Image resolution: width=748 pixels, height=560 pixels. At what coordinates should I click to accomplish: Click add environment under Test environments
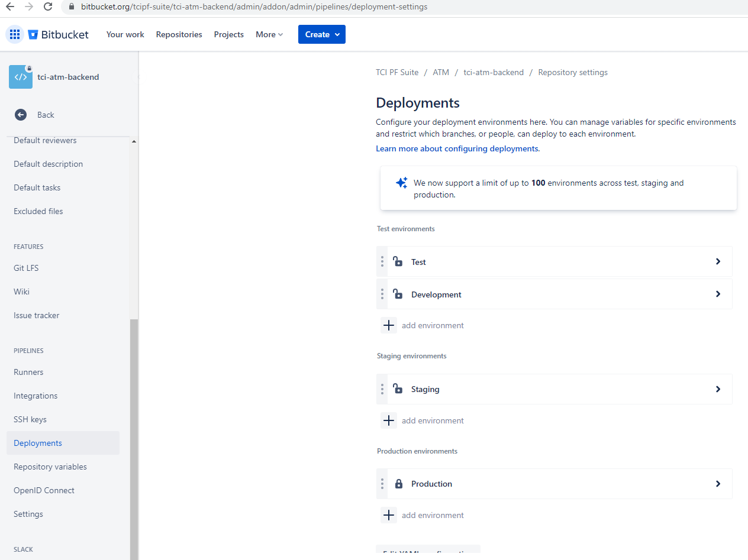pos(433,325)
